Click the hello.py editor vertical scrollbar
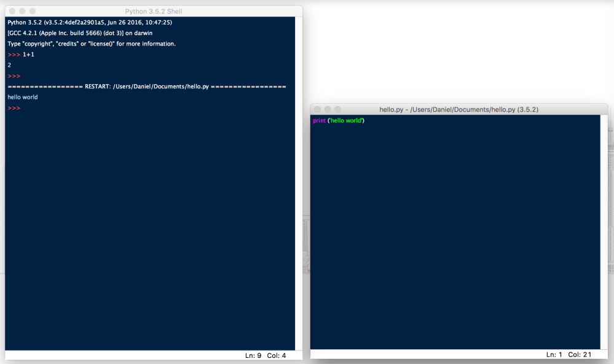This screenshot has height=364, width=614. [x=604, y=232]
